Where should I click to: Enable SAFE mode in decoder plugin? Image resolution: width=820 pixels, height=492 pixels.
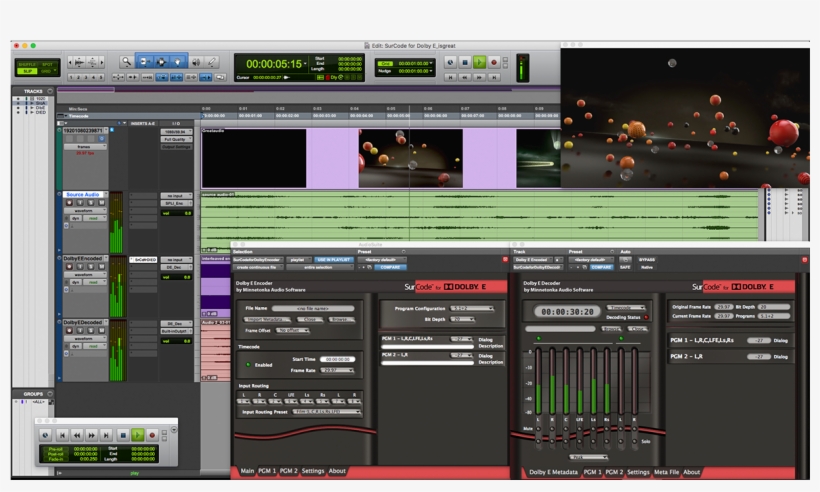[627, 267]
